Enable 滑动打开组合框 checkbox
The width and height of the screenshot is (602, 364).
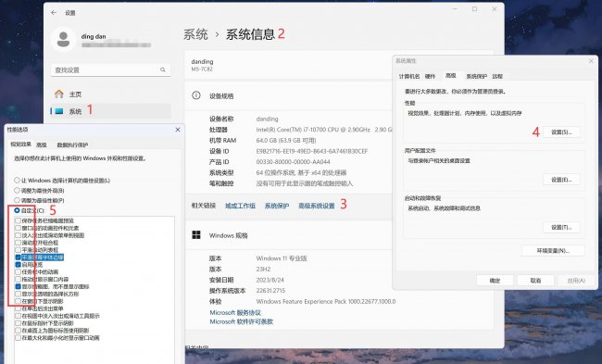pyautogui.click(x=18, y=243)
